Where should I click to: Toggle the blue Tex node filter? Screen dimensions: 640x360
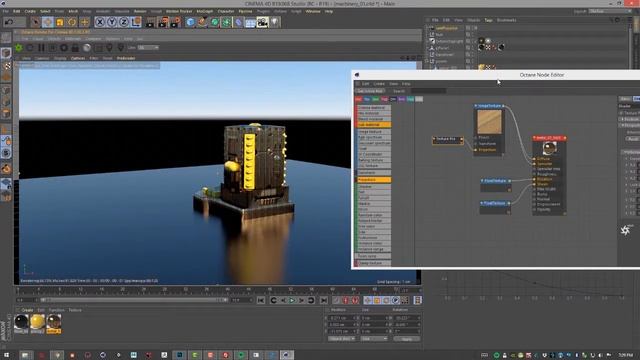pyautogui.click(x=367, y=99)
